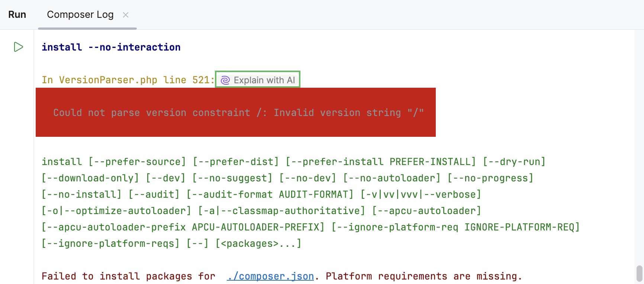
Task: Switch to the Composer Log tab
Action: [x=80, y=14]
